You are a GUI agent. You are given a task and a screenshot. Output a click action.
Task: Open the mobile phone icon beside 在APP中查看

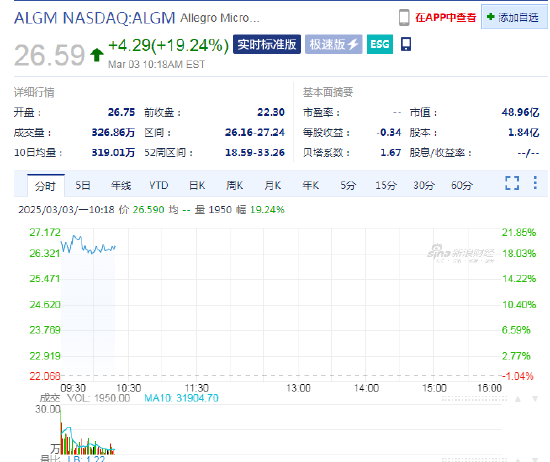click(404, 17)
